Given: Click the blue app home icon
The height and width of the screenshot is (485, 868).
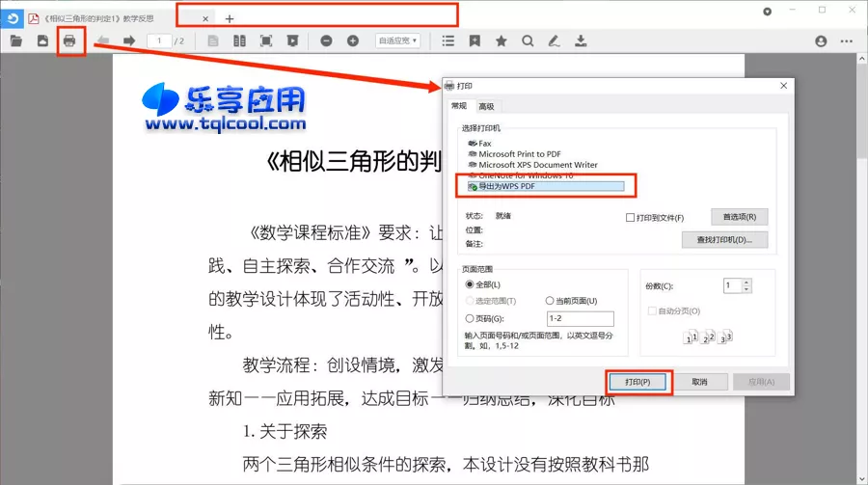Looking at the screenshot, I should pos(12,18).
